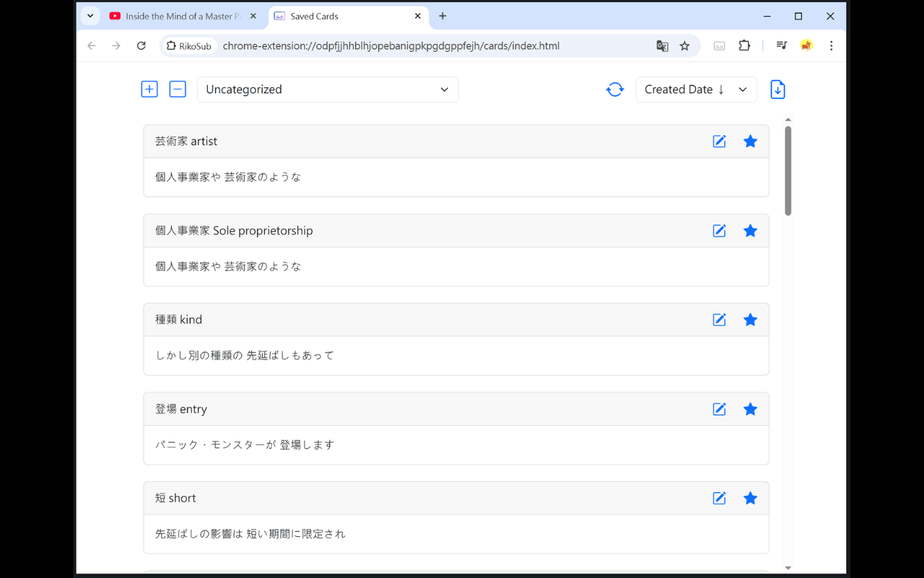Edit the 芸術家 artist card
Viewport: 924px width, 578px height.
[x=720, y=142]
